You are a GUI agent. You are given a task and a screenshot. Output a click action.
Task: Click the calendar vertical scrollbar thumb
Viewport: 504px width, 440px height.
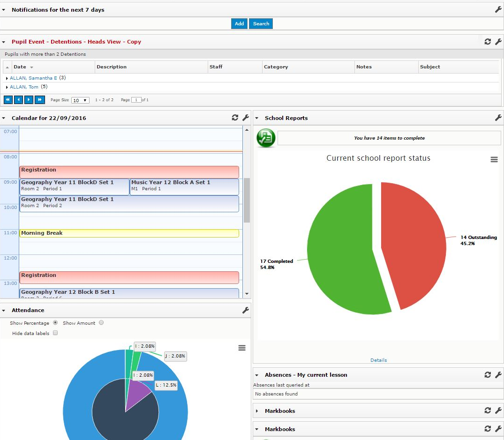point(247,200)
